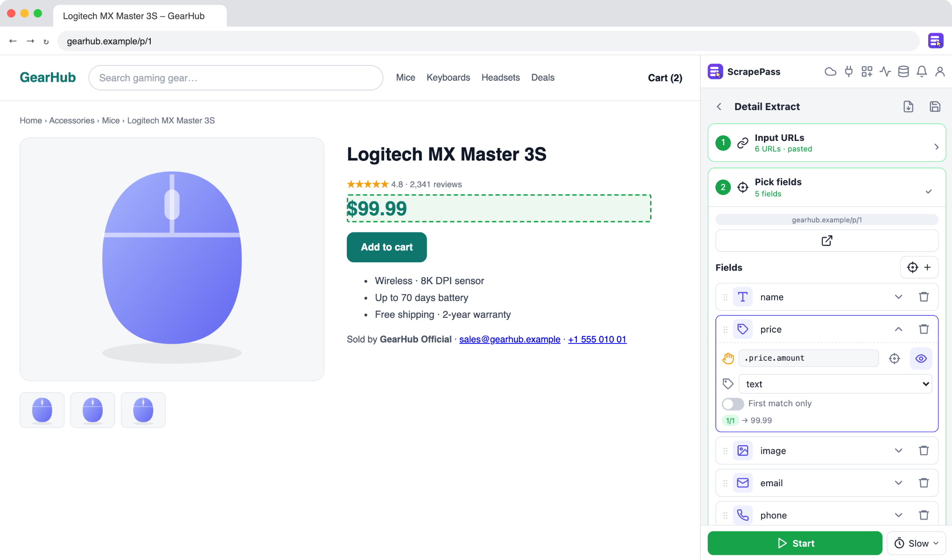Click the +1 555 010 01 phone link
This screenshot has width=952, height=560.
[x=597, y=339]
